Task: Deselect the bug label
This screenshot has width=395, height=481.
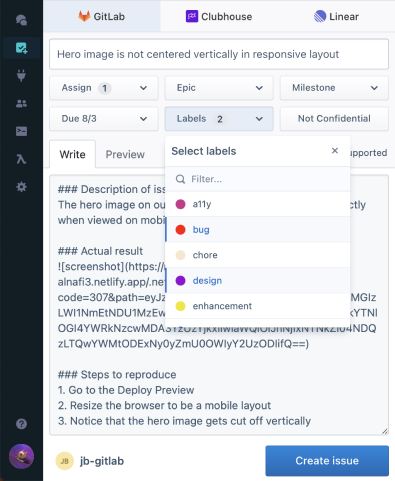Action: pyautogui.click(x=257, y=229)
